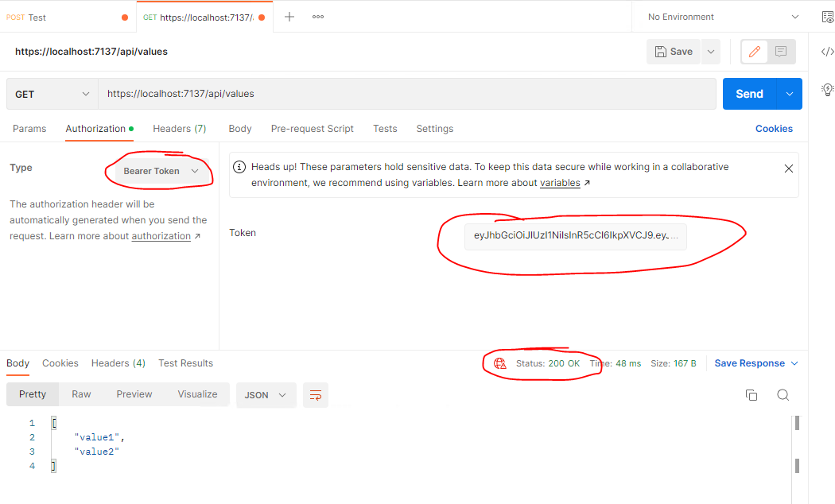This screenshot has height=504, width=835.
Task: Open the environment quick look
Action: pos(827,16)
